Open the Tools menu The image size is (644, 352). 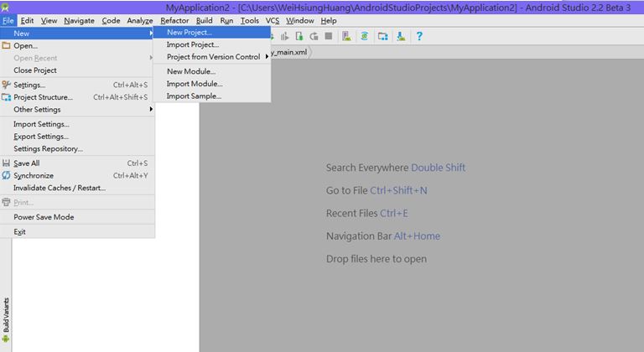tap(250, 21)
